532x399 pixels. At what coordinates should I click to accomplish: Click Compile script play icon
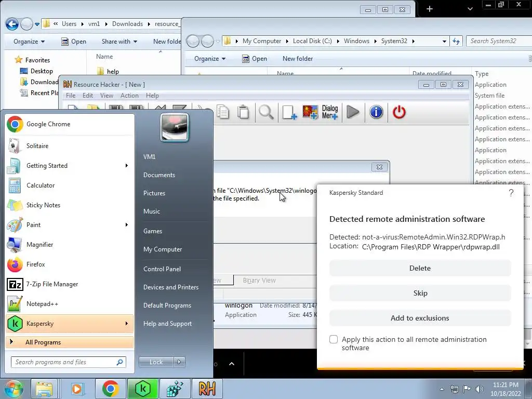[353, 112]
